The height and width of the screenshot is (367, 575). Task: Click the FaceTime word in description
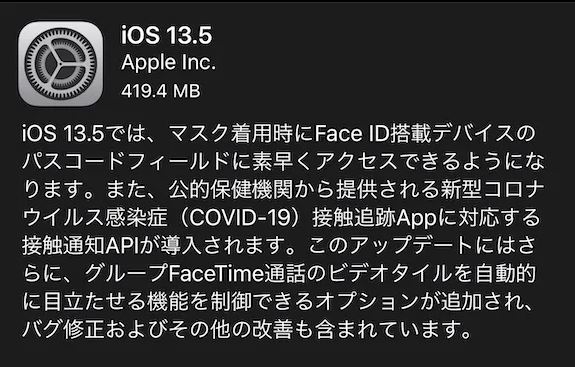click(216, 274)
